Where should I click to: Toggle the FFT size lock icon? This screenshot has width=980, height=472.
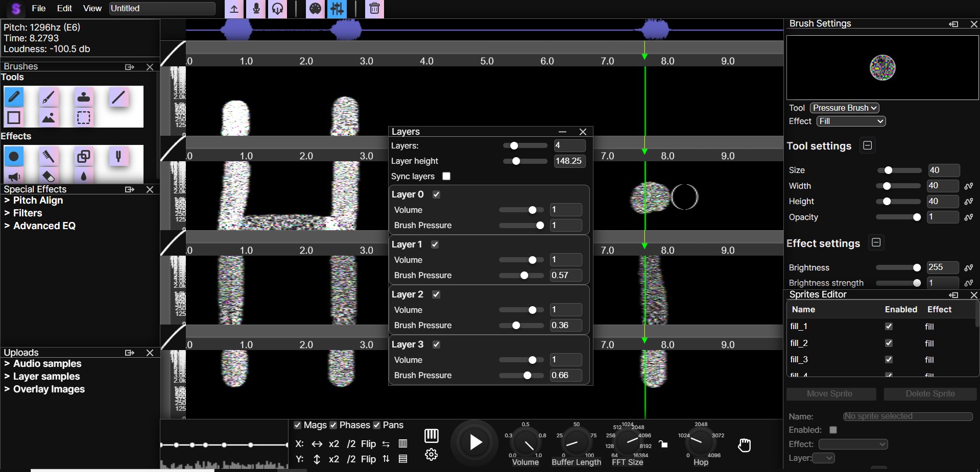[x=663, y=444]
